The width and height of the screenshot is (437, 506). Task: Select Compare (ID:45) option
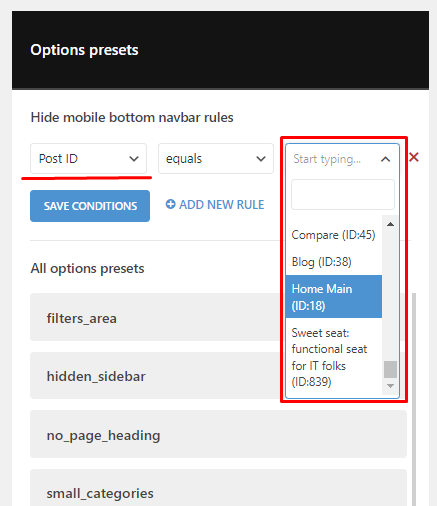pos(333,235)
